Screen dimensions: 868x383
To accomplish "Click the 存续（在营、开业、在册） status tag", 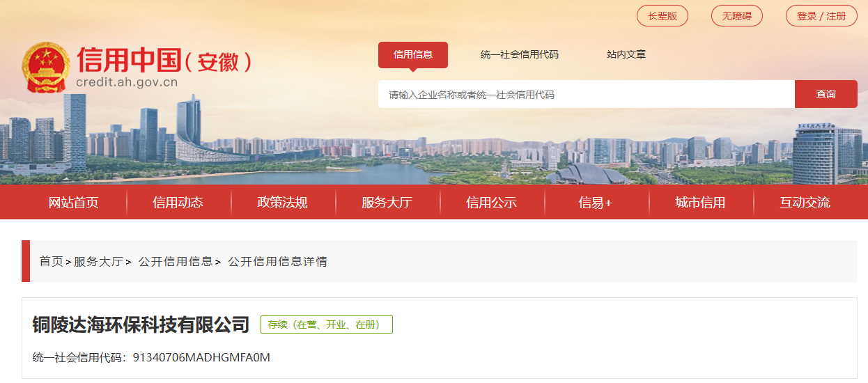I will 327,325.
